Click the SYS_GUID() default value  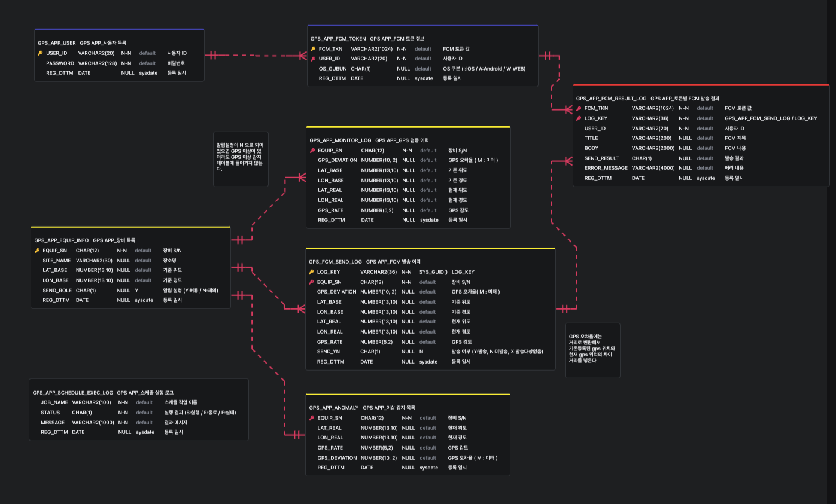(x=433, y=272)
